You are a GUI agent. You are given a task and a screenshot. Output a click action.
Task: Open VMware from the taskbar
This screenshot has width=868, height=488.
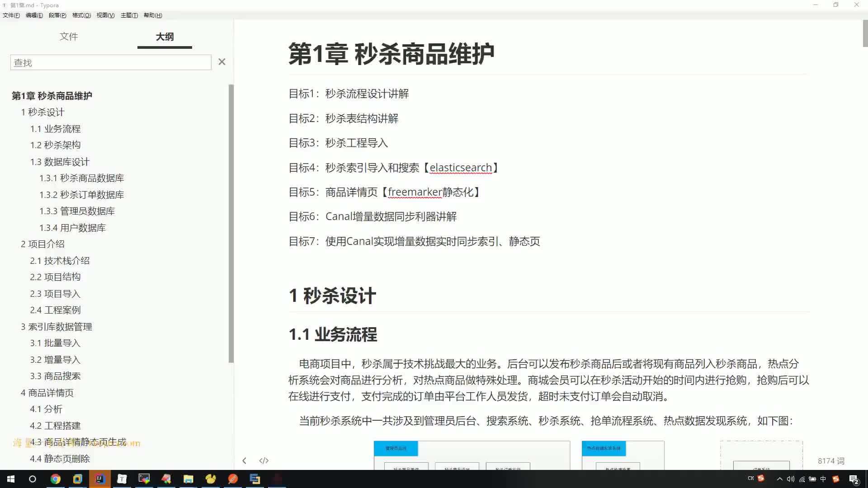(x=78, y=479)
